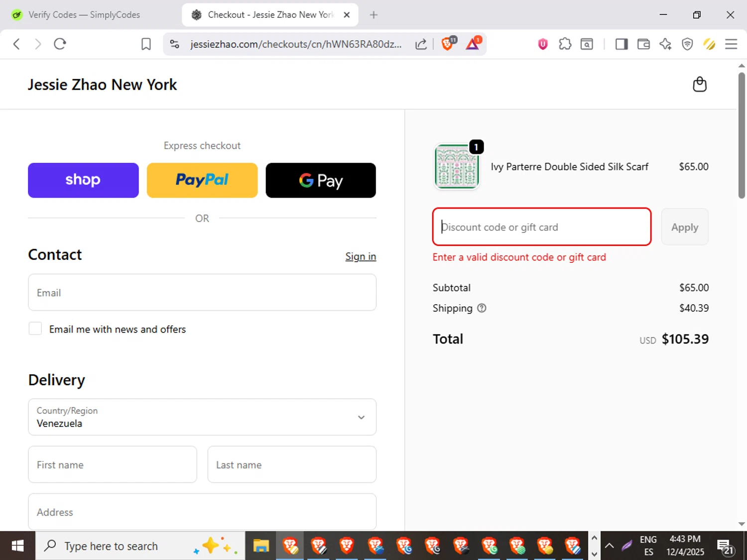This screenshot has height=560, width=747.
Task: Open Leo AI sparkle icon
Action: coord(665,44)
